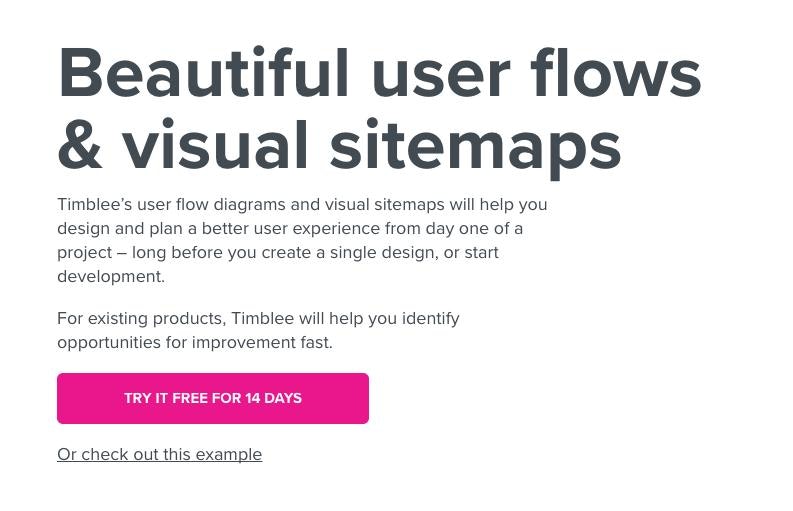Click 'opportunities for improvement fast.' text line
The height and width of the screenshot is (511, 793).
pyautogui.click(x=195, y=343)
